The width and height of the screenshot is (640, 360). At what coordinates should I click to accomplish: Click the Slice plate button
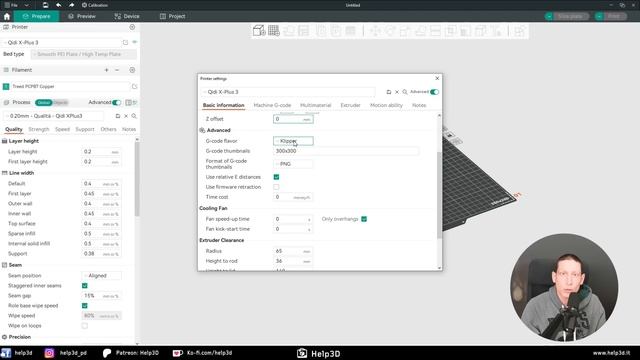click(571, 16)
